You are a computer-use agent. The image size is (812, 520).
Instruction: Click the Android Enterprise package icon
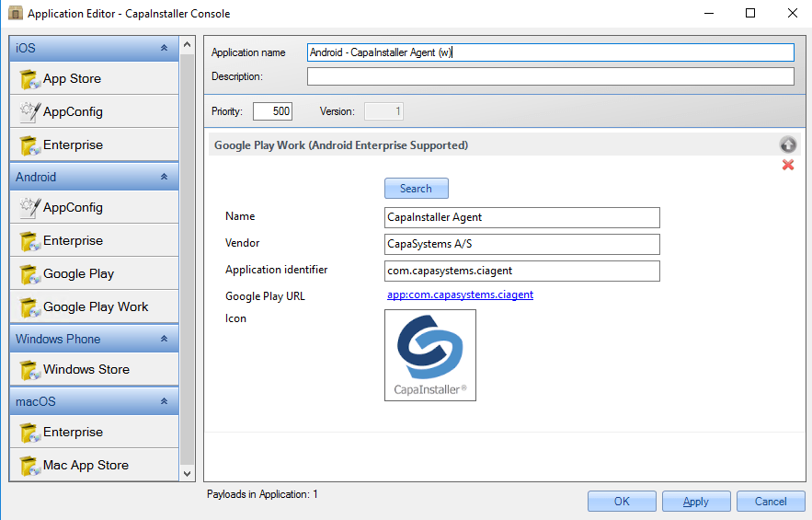tap(30, 241)
